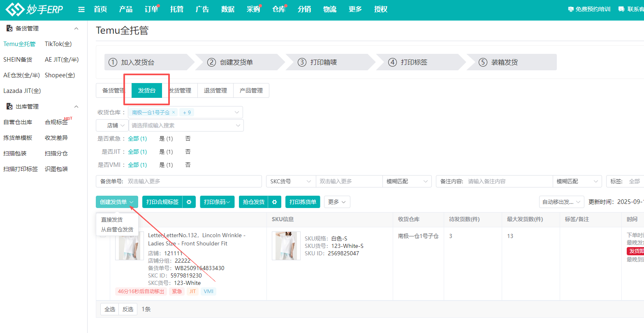
Task: Switch to the 产品管理 tab
Action: pyautogui.click(x=251, y=90)
